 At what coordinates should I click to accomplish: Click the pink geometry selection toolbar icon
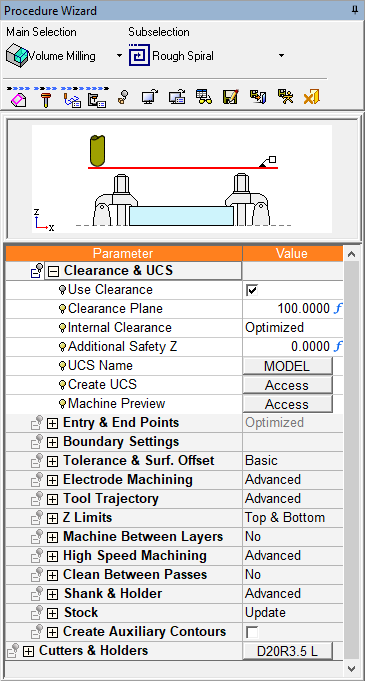pyautogui.click(x=18, y=99)
